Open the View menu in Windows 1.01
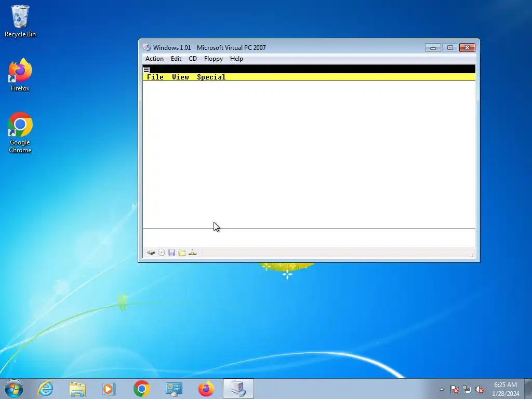This screenshot has width=532, height=399. 180,77
